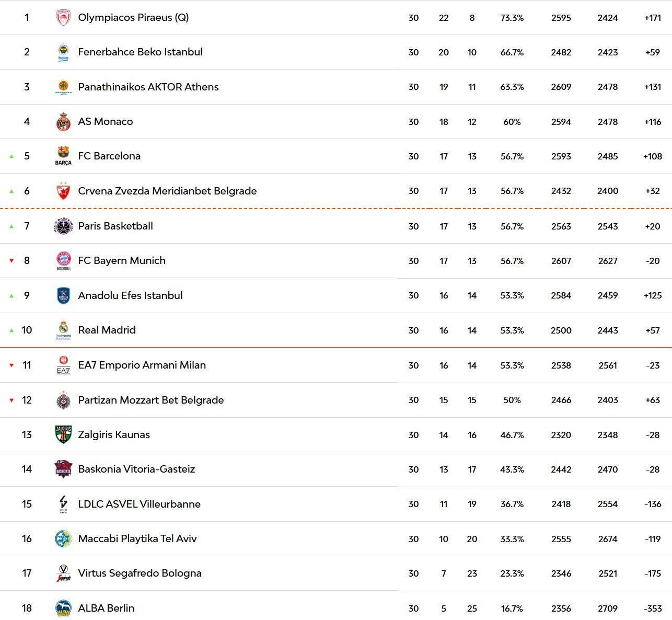Viewport: 672px width, 620px height.
Task: Open Panathinaikos AKTOR Athens team link
Action: (x=148, y=87)
